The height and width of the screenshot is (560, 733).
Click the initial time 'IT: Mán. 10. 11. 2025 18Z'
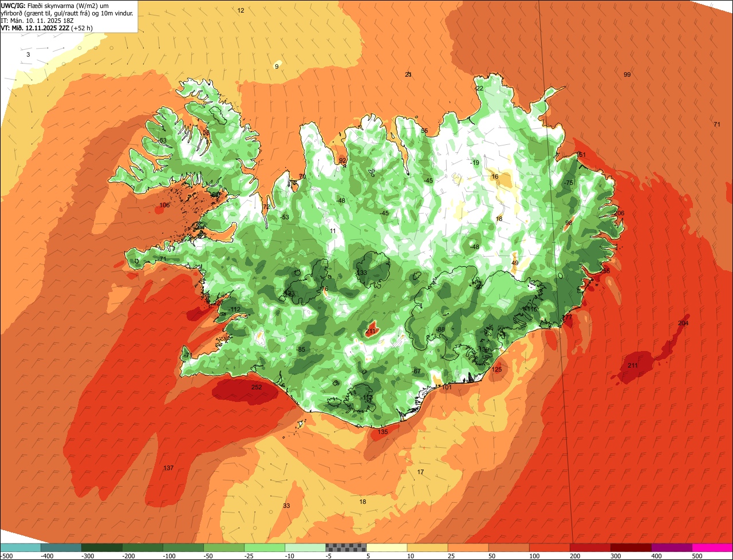pyautogui.click(x=38, y=20)
